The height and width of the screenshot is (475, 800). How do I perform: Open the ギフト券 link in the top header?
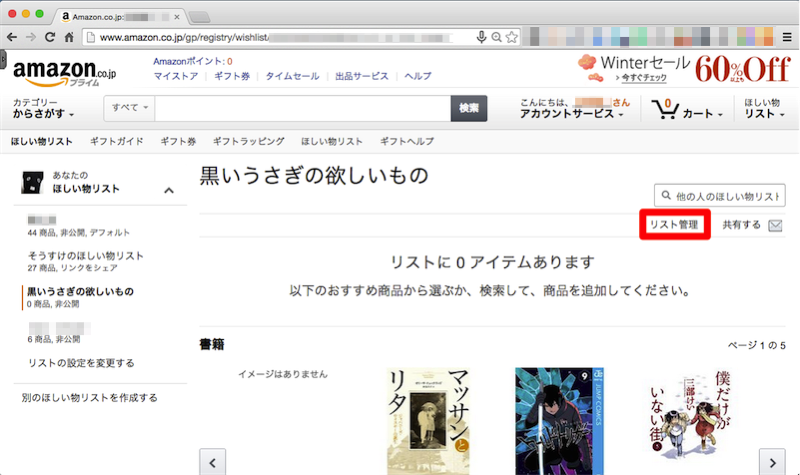click(232, 76)
